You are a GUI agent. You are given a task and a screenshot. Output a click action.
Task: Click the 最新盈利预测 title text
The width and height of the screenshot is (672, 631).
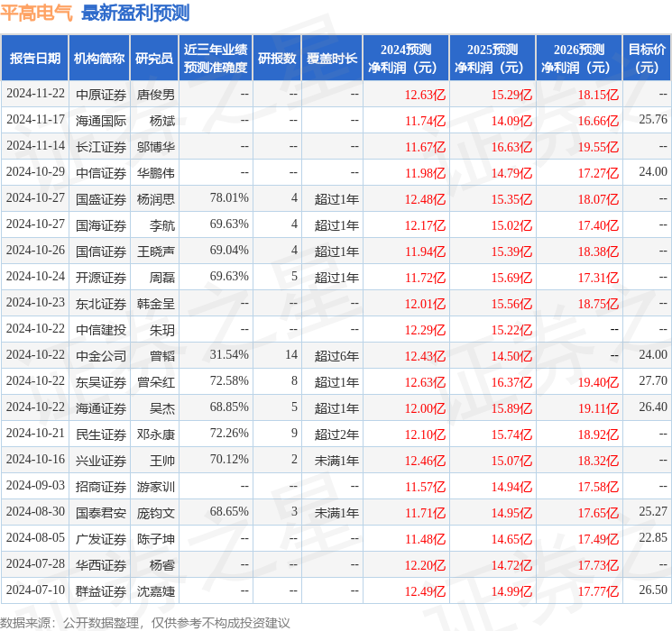point(135,13)
